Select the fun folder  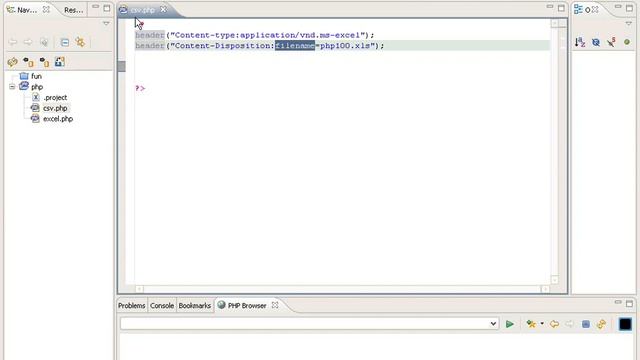coord(36,76)
